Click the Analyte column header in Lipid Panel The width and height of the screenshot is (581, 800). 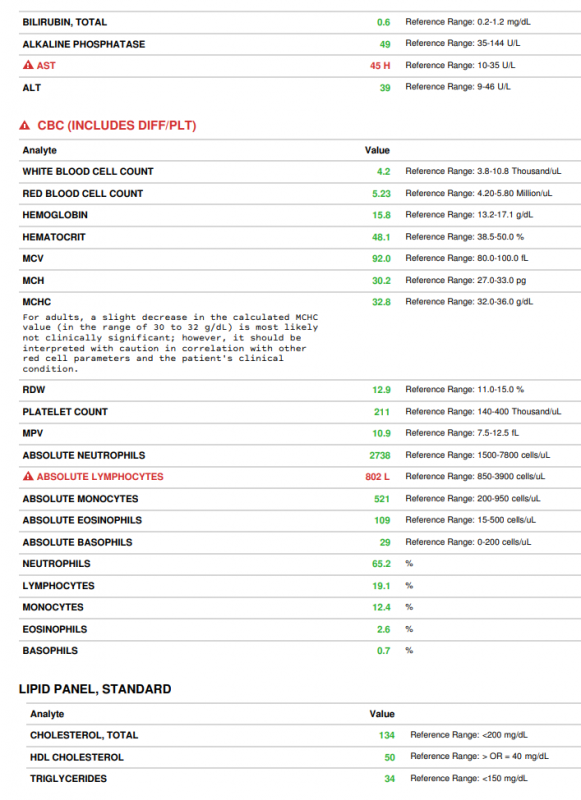tap(47, 714)
